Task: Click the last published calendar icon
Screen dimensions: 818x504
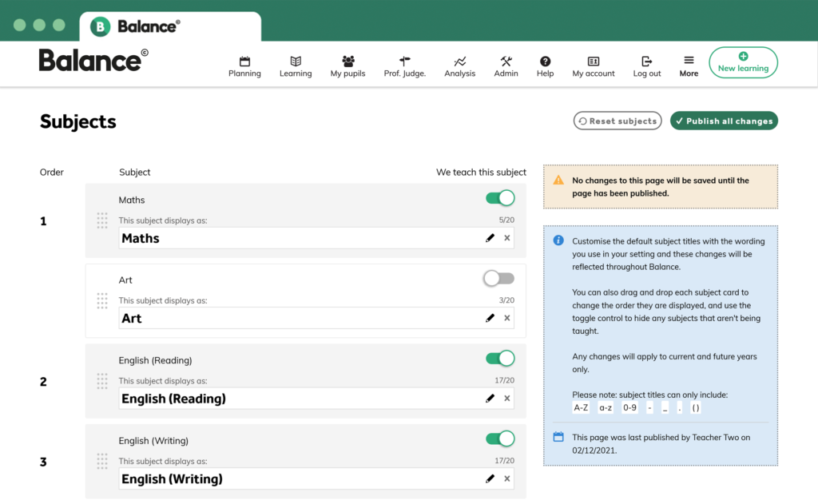Action: coord(558,437)
